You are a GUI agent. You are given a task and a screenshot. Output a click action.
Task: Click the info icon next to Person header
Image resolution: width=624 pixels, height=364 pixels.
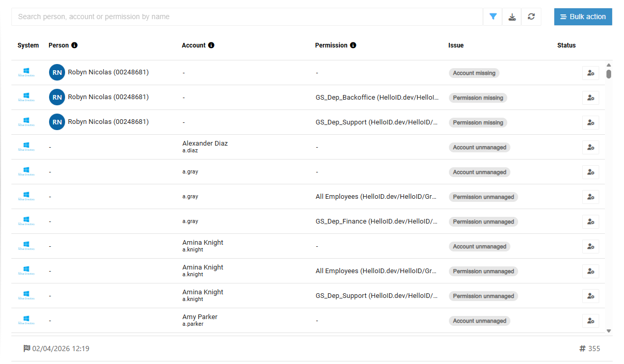[x=75, y=45]
